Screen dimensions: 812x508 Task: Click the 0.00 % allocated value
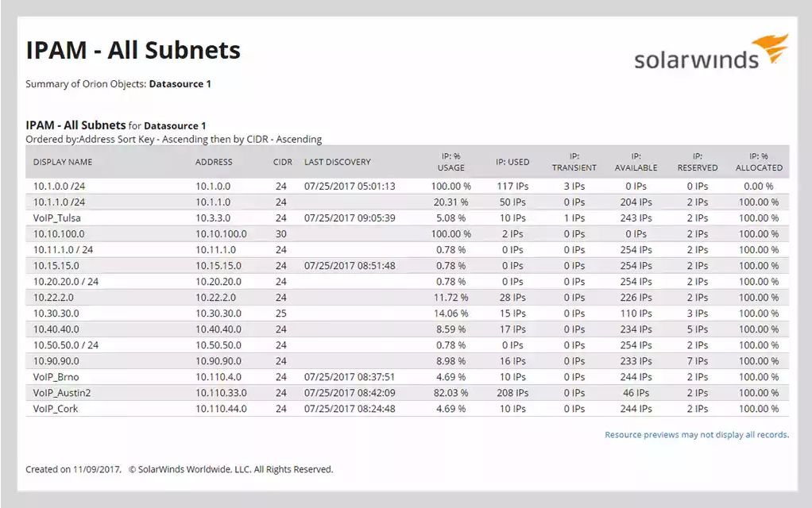(x=759, y=187)
